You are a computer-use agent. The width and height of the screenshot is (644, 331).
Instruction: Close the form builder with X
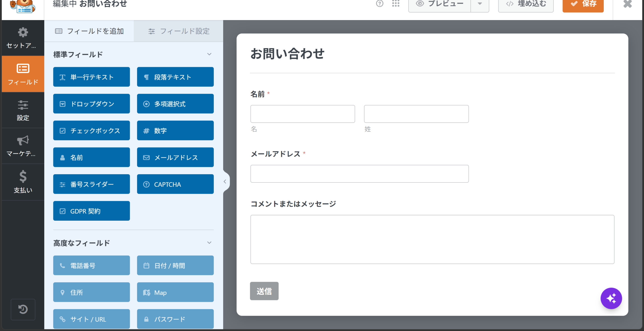[627, 4]
